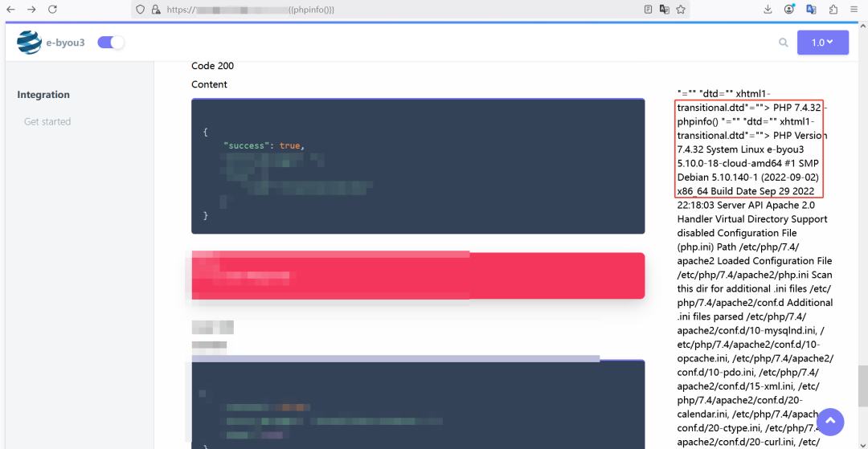Go forward to the next page
868x449 pixels.
click(x=31, y=9)
